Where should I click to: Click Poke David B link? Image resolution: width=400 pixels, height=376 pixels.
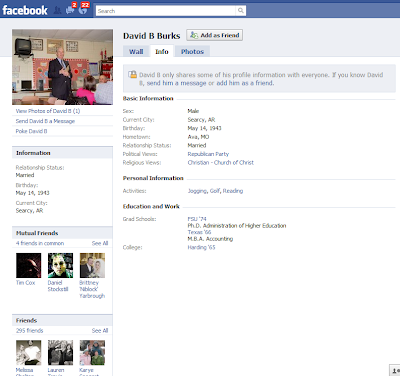tap(31, 131)
